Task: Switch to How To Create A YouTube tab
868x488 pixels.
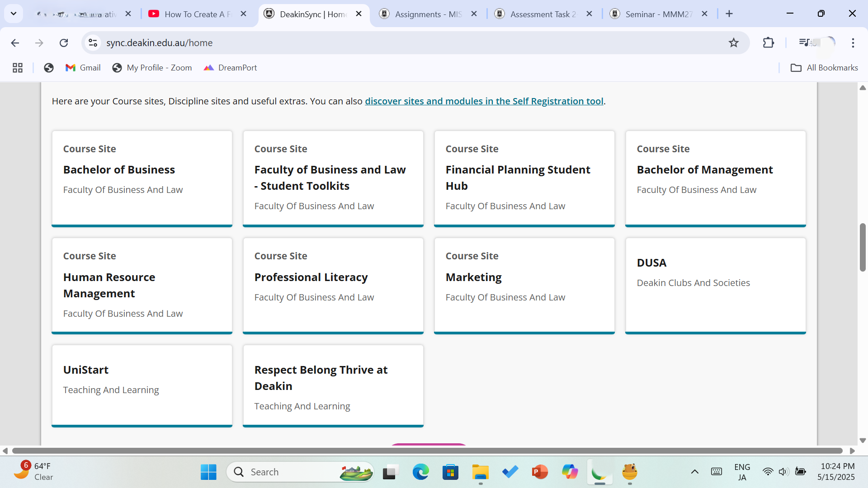Action: pos(198,14)
